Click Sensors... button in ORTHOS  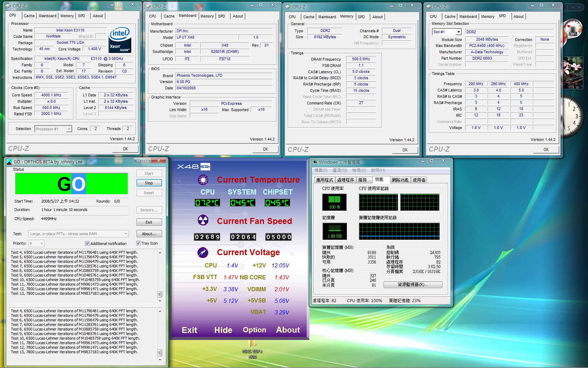click(149, 210)
